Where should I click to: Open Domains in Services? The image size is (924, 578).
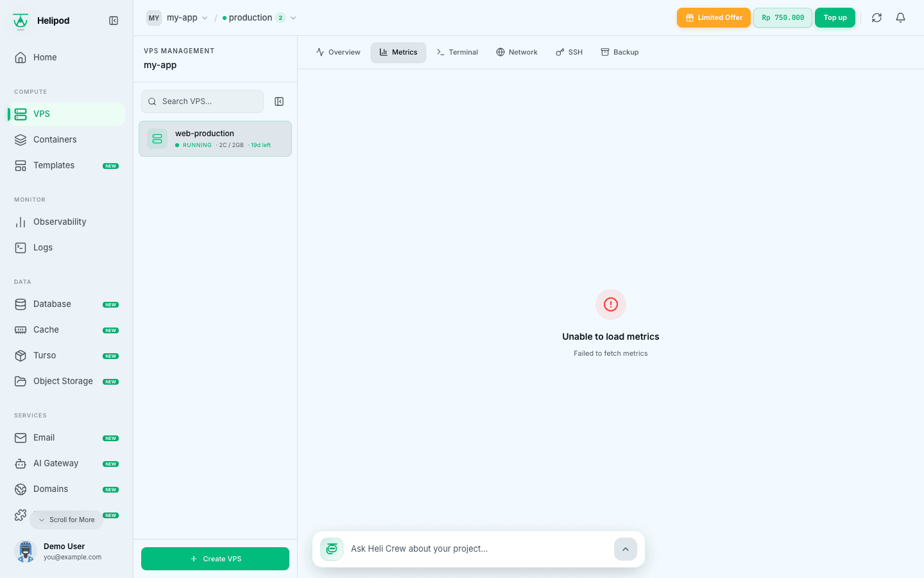pyautogui.click(x=66, y=489)
